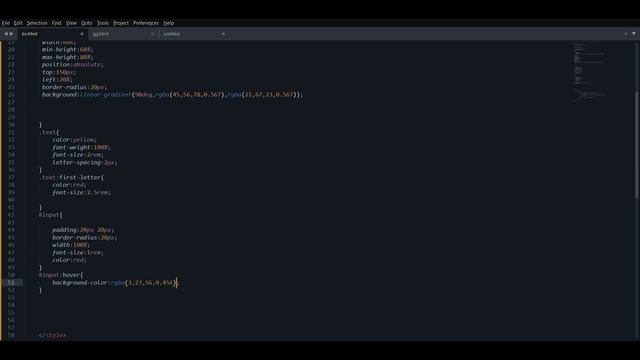Open the Selection menu
The image size is (640, 360).
[37, 23]
